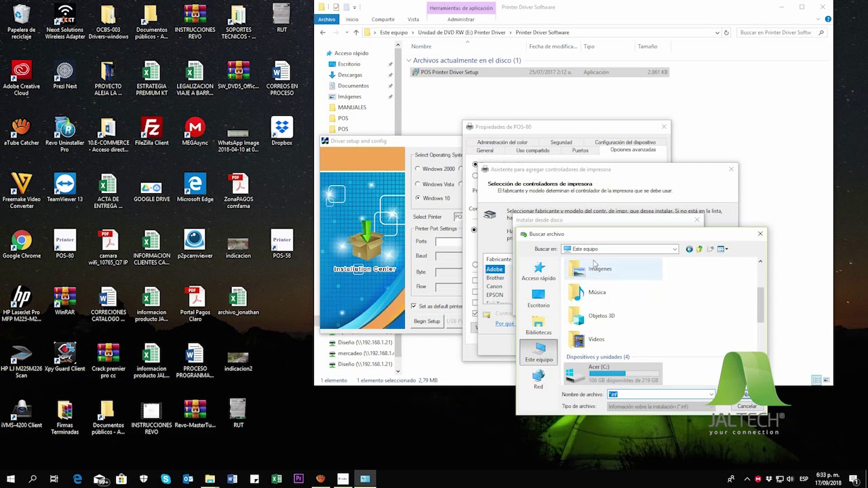
Task: Open the Archivo menu in Explorer
Action: tap(327, 20)
